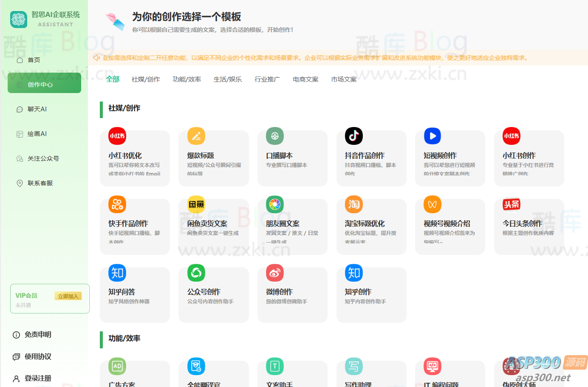
Task: Click the 闲鱼卖货文案 icon
Action: click(195, 204)
